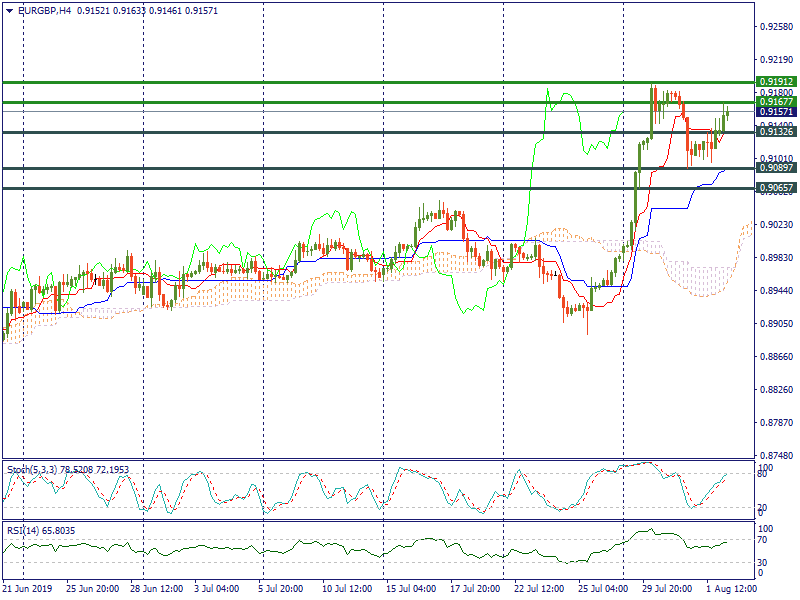Image resolution: width=800 pixels, height=600 pixels.
Task: Click the Stoch(5,3,3) indicator label
Action: click(33, 469)
